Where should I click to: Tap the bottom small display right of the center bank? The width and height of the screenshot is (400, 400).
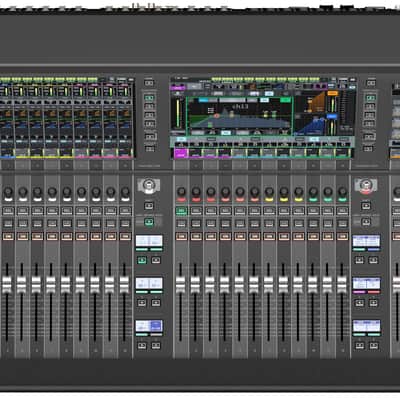click(366, 326)
